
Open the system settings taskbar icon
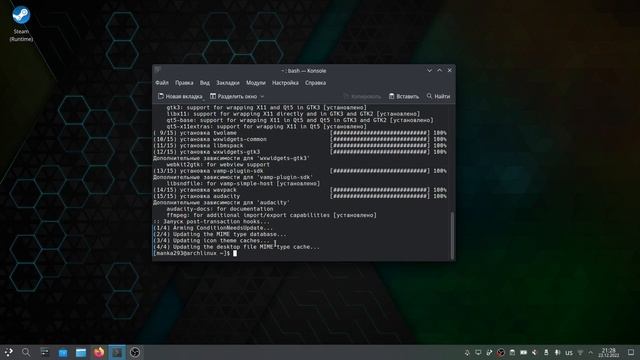pyautogui.click(x=44, y=352)
